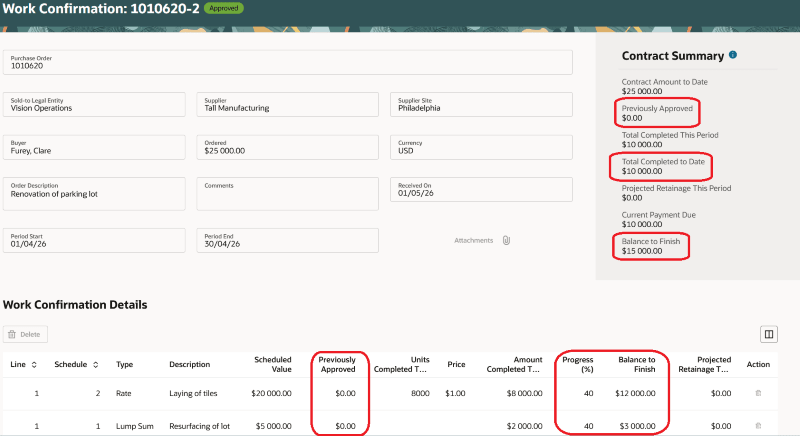
Task: Click the 8000 units completed cell
Action: 420,393
